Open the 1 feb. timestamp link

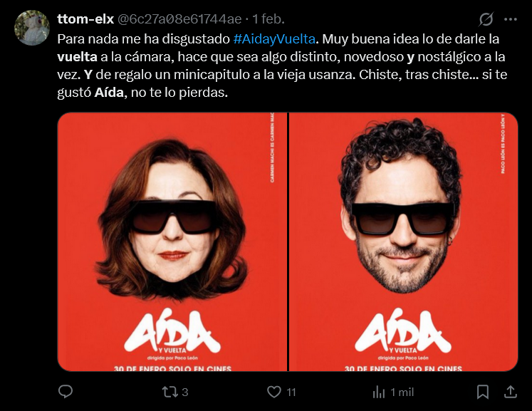pos(268,19)
